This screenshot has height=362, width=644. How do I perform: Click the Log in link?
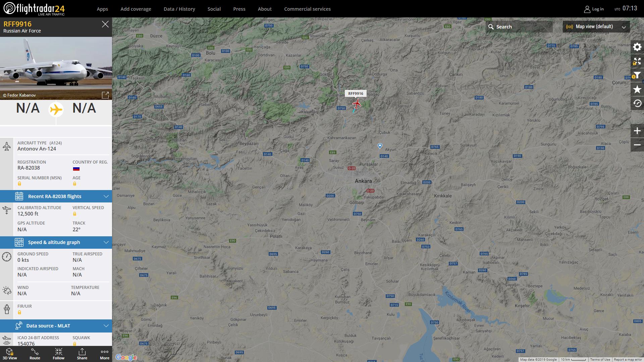[594, 9]
